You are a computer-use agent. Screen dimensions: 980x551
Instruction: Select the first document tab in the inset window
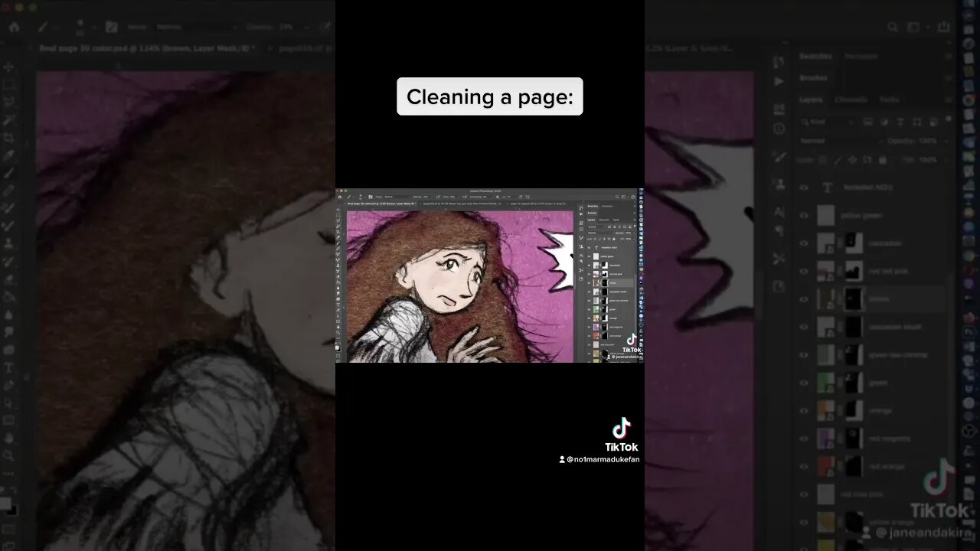(x=381, y=204)
